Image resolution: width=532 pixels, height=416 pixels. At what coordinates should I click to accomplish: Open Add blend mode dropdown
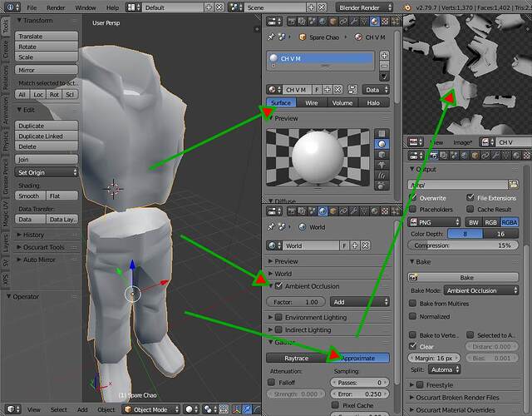click(359, 302)
